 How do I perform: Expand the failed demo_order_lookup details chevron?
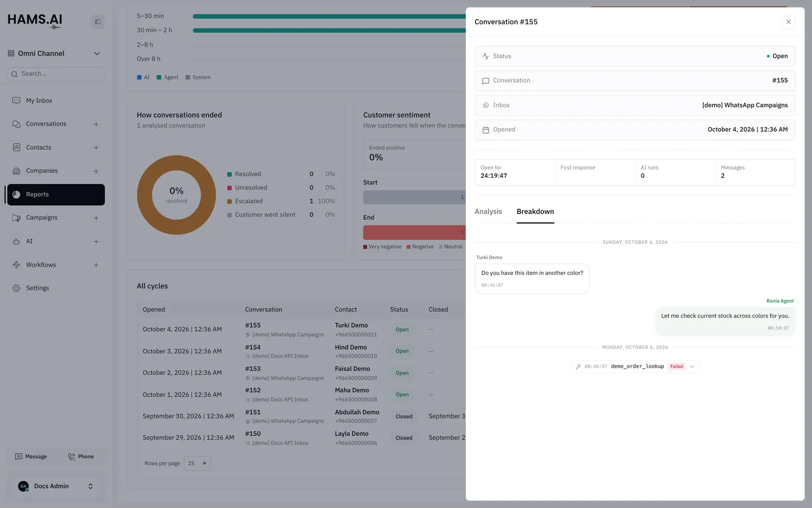tap(692, 366)
